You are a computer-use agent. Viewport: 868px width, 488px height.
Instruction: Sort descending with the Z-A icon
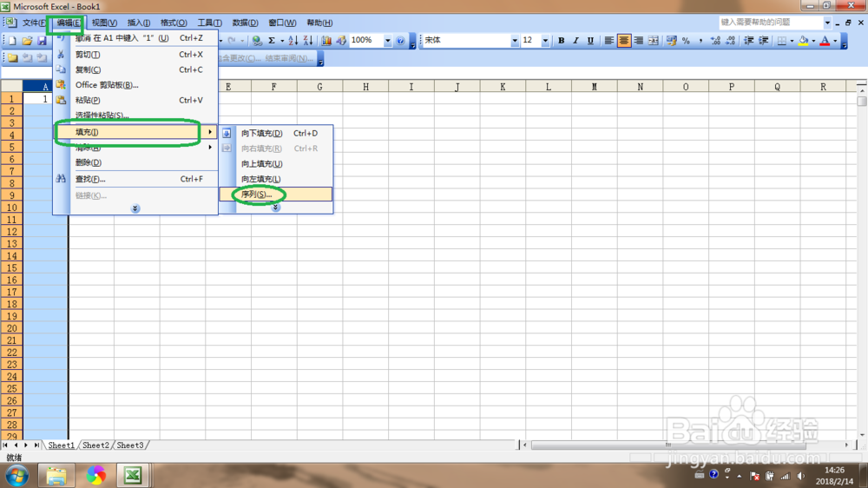tap(308, 41)
